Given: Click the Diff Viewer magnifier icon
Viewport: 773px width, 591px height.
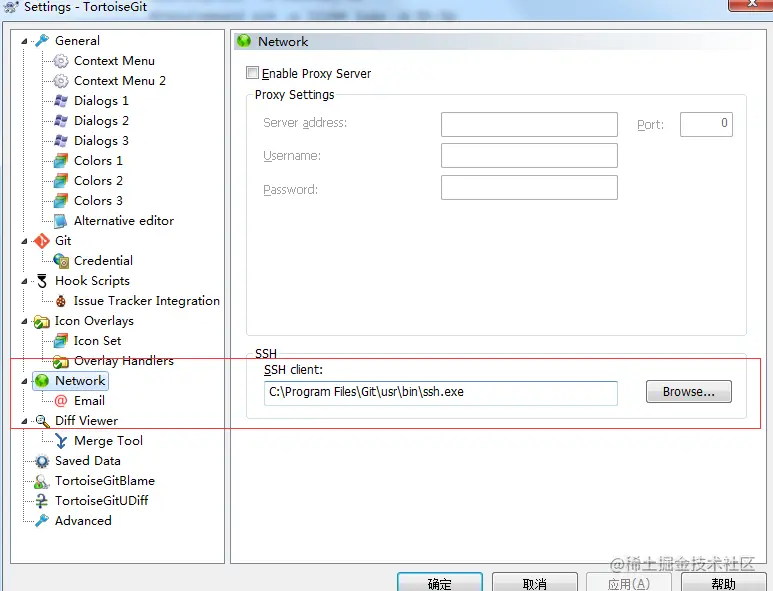Looking at the screenshot, I should point(42,421).
